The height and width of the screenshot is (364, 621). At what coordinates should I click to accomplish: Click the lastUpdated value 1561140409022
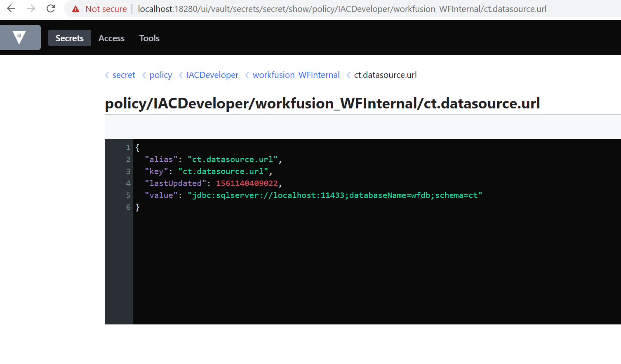247,183
